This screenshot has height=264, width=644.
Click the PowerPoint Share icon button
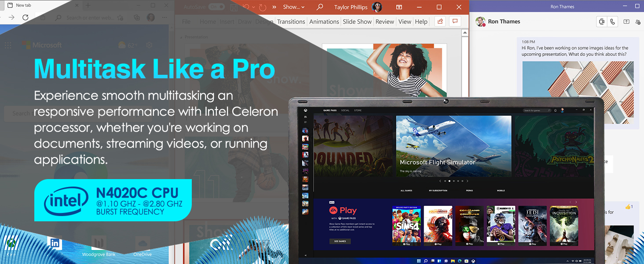(x=439, y=21)
